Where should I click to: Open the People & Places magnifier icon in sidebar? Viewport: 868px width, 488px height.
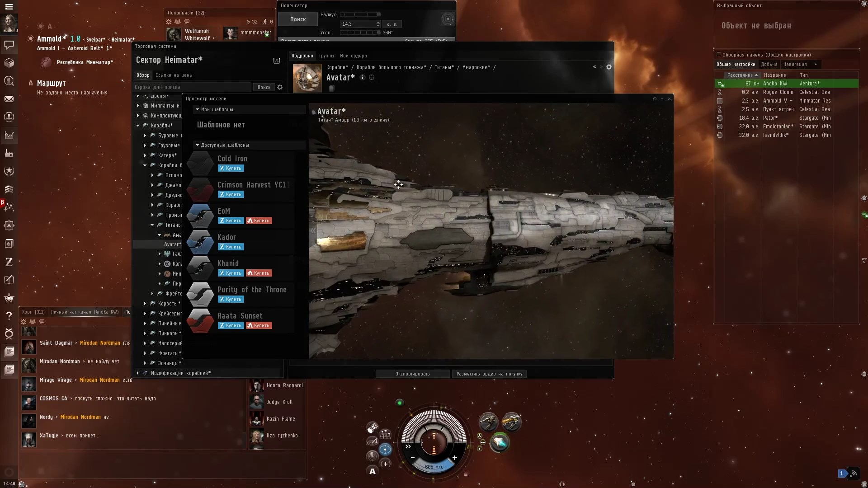coord(9,81)
